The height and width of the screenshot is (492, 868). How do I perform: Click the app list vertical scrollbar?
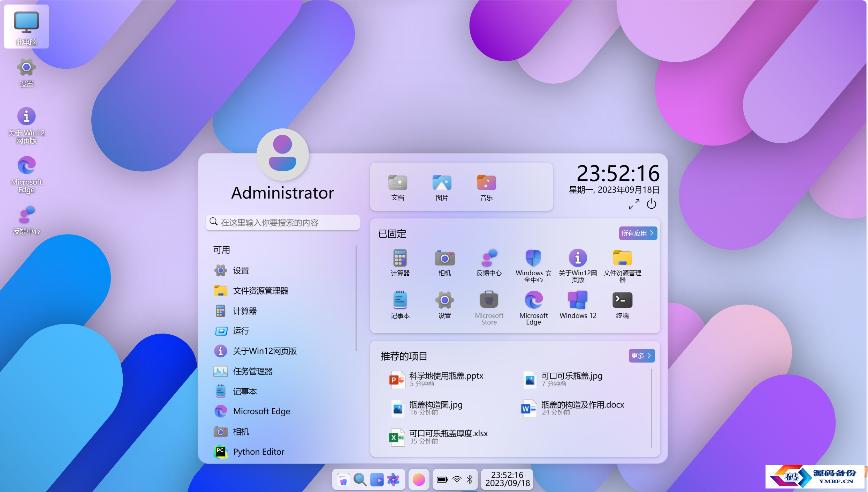[356, 298]
